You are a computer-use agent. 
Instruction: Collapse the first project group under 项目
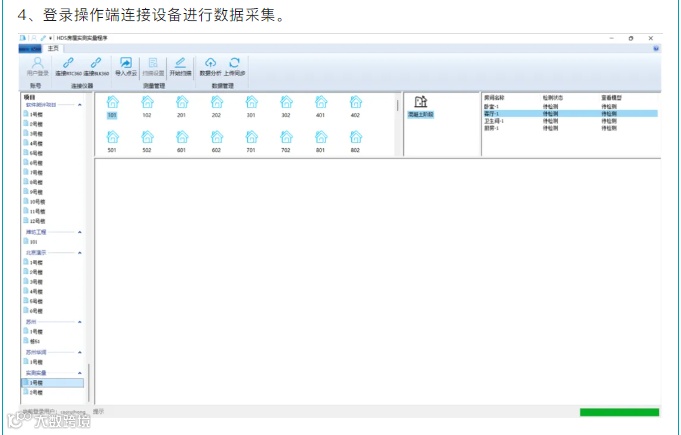pos(79,105)
